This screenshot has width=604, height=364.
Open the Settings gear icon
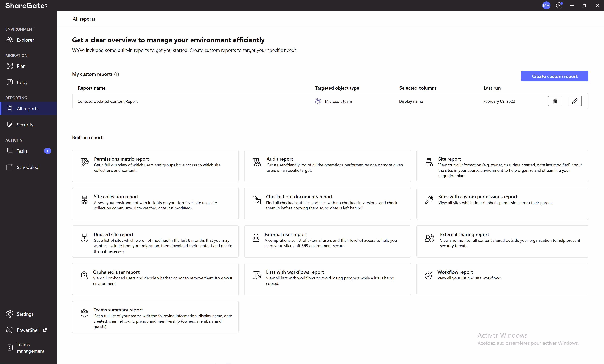[10, 314]
